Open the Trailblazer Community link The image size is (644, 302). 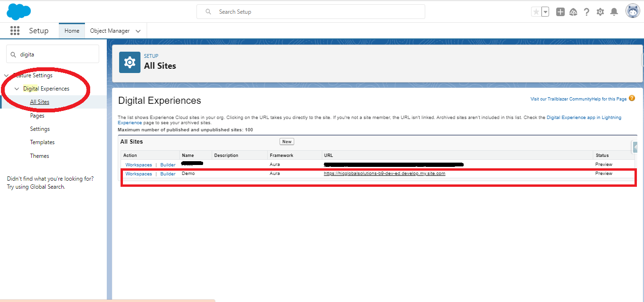point(560,99)
